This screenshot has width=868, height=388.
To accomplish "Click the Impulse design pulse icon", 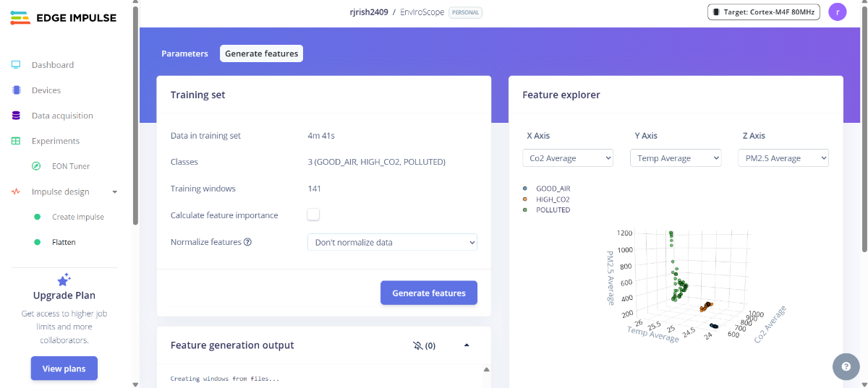I will point(16,191).
